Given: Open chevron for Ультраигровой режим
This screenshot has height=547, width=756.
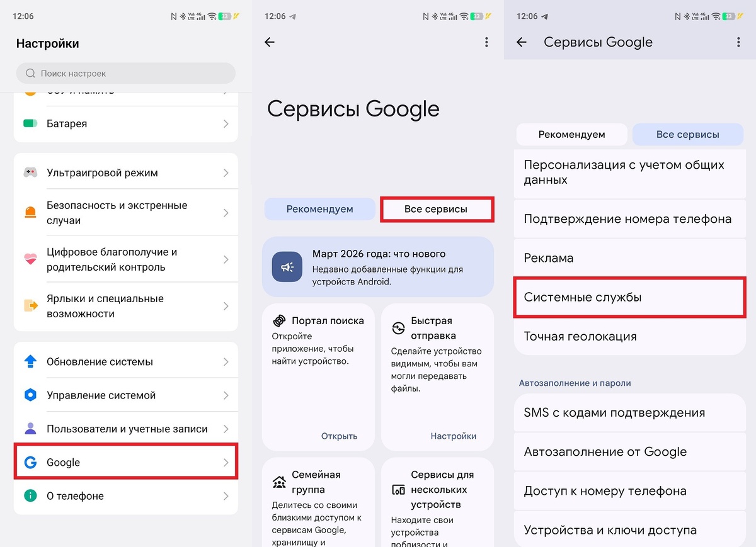Looking at the screenshot, I should 226,172.
